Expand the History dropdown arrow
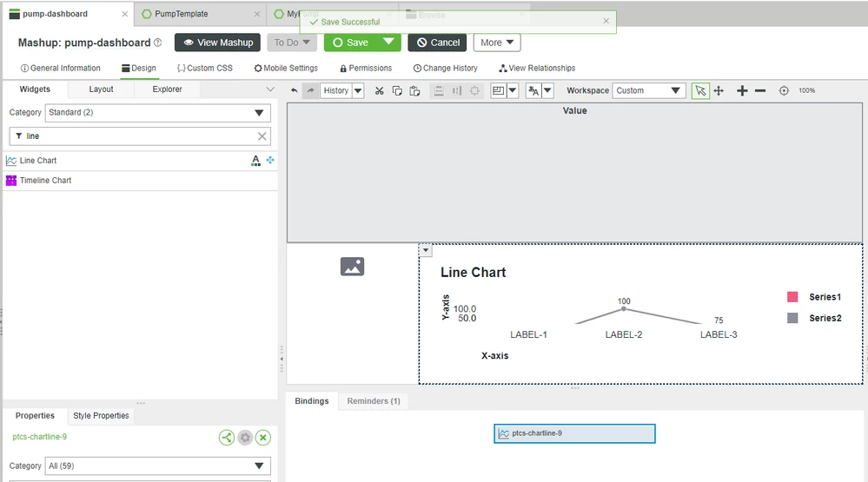 [x=358, y=91]
